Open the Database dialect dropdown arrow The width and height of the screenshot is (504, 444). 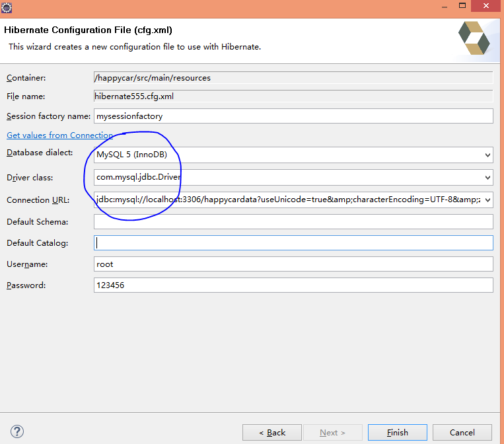coord(487,155)
